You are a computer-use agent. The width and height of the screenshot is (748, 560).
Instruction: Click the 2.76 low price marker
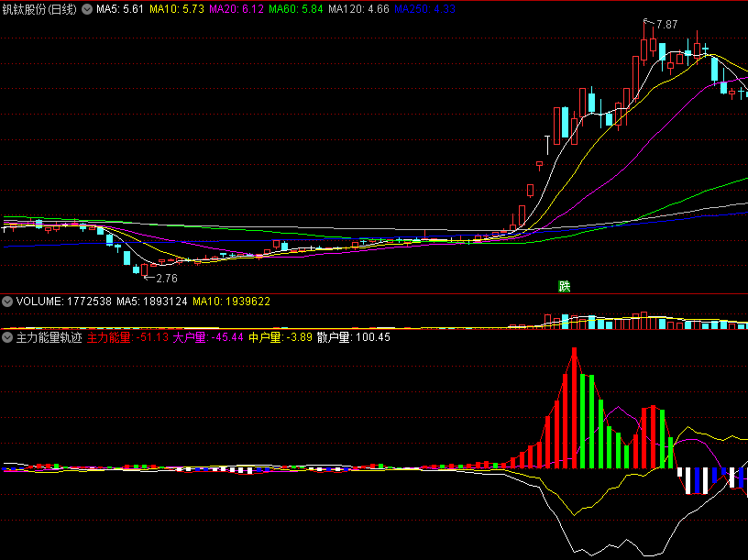(167, 279)
